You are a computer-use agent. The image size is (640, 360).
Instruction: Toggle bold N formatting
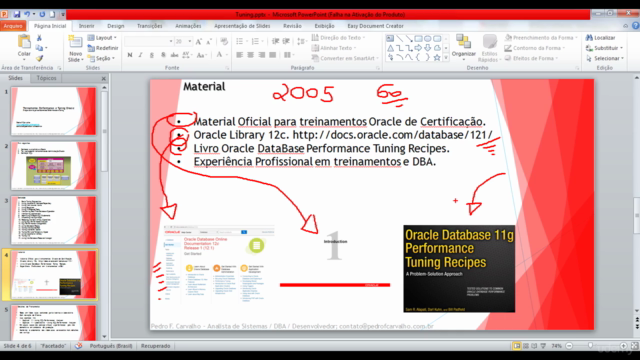(130, 55)
